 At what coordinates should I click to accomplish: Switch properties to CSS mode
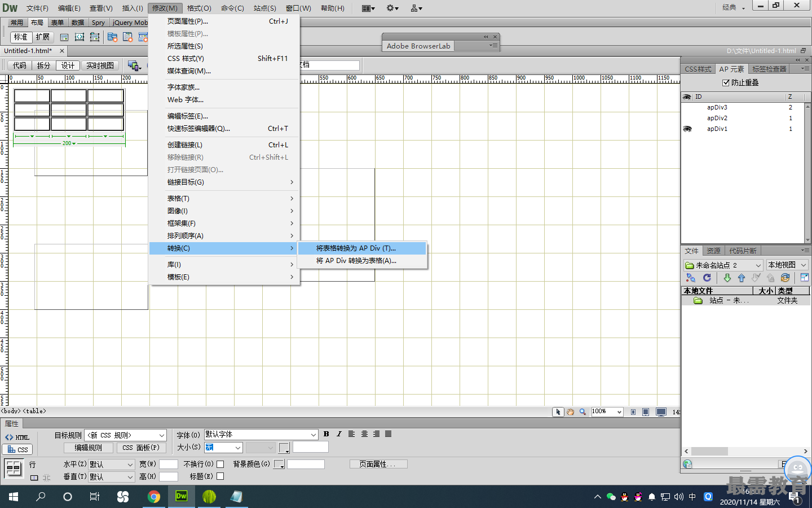(17, 449)
